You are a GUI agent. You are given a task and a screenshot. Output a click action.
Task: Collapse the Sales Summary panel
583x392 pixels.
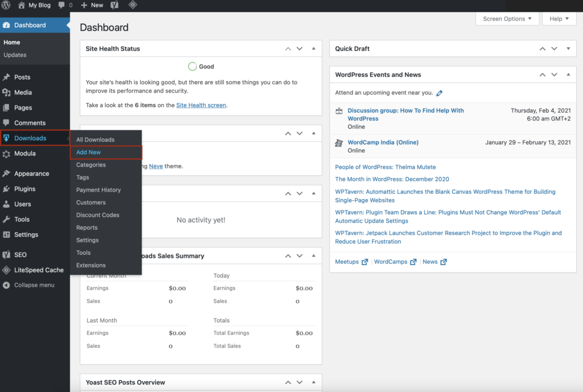click(314, 255)
